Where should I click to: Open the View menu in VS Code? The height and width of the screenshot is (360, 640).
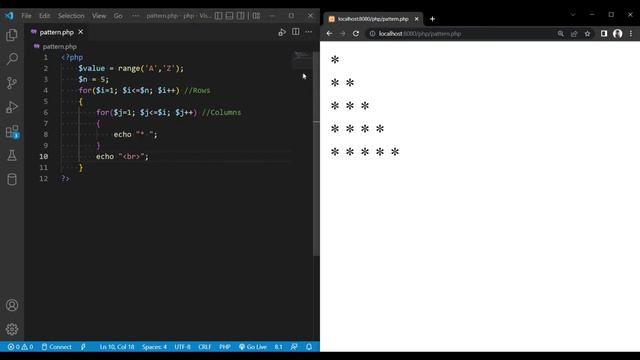point(99,16)
